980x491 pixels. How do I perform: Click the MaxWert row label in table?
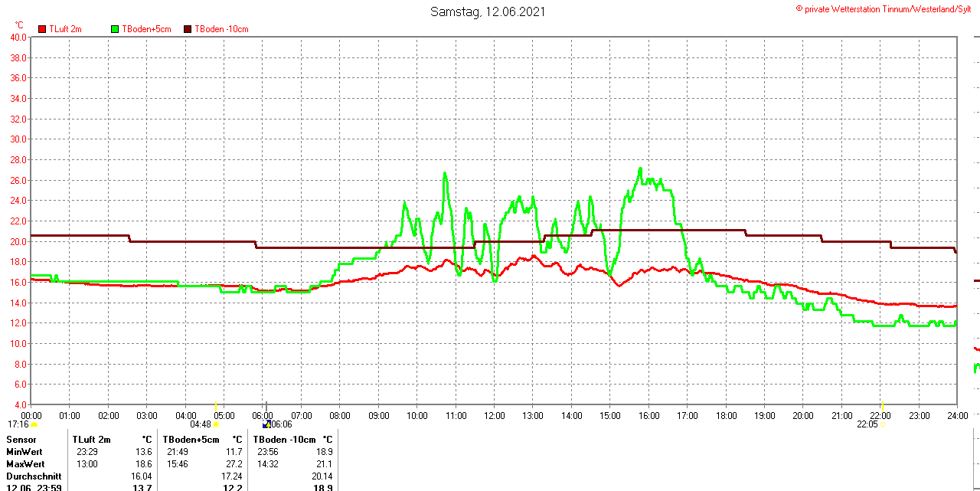point(26,464)
